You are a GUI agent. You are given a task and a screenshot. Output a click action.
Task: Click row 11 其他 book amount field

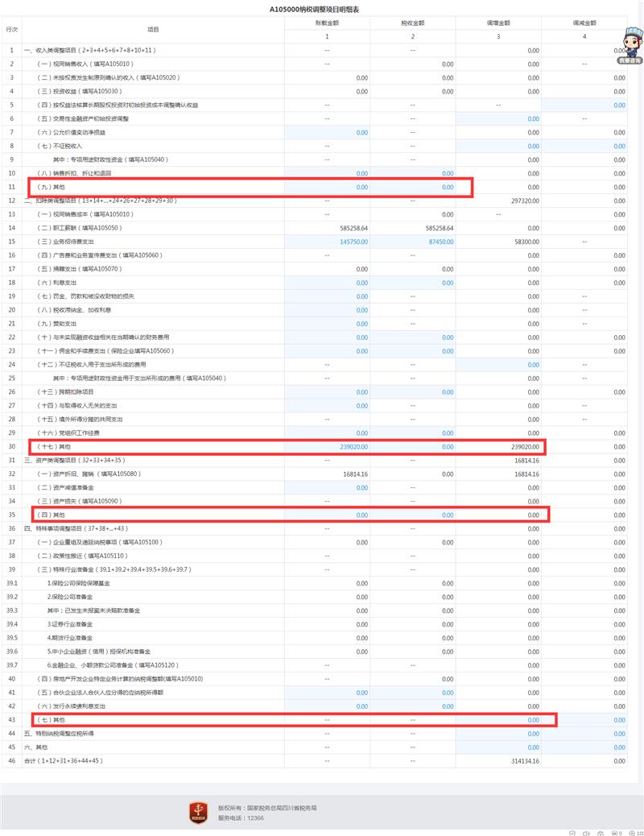[x=327, y=187]
